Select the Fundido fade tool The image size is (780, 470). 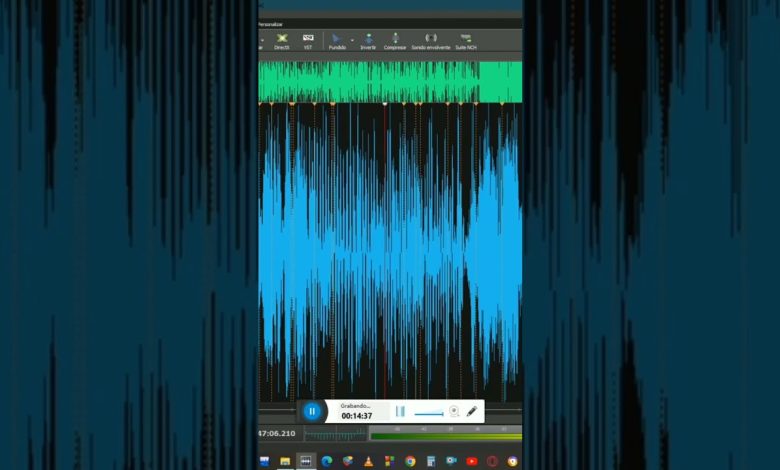point(337,40)
